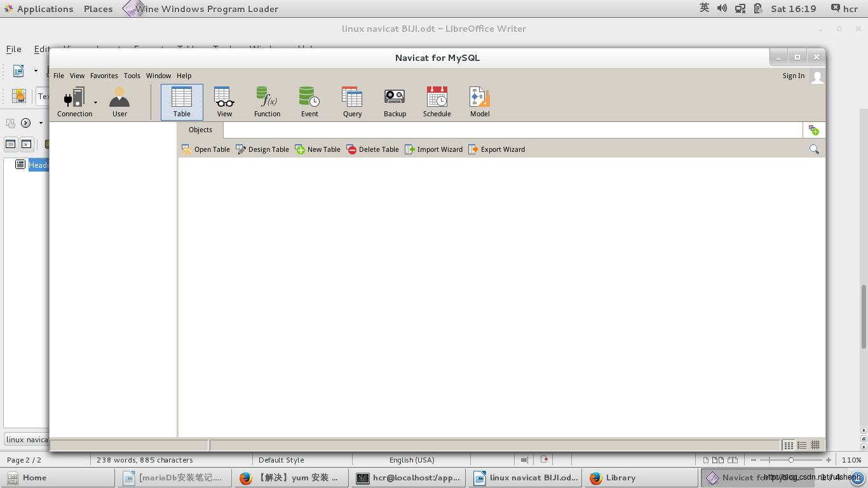Click the 110% zoom level in Writer
Screen dimensions: 868x488
coord(851,460)
